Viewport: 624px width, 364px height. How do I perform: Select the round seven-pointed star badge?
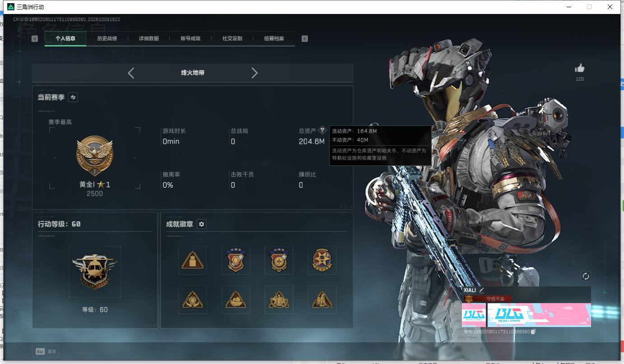tap(322, 260)
